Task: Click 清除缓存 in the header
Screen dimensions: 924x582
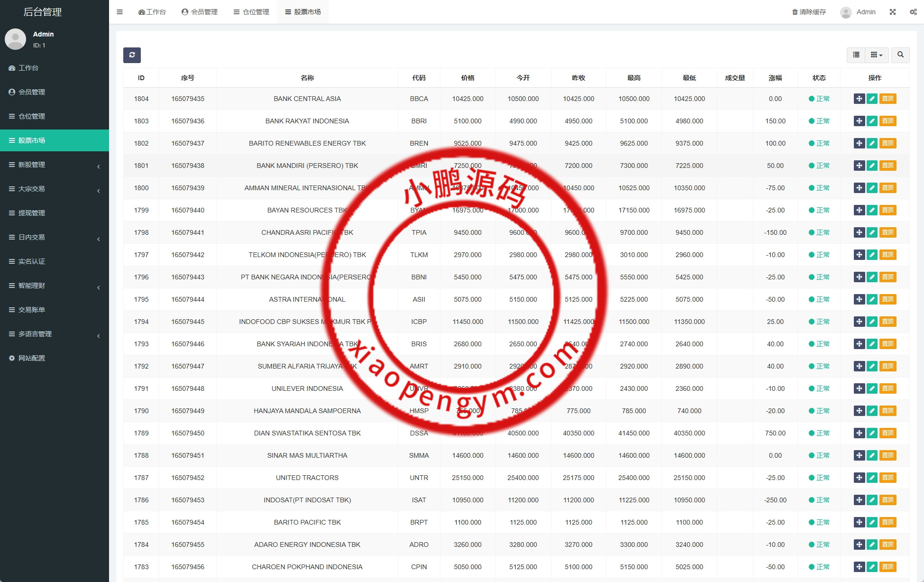Action: tap(809, 12)
